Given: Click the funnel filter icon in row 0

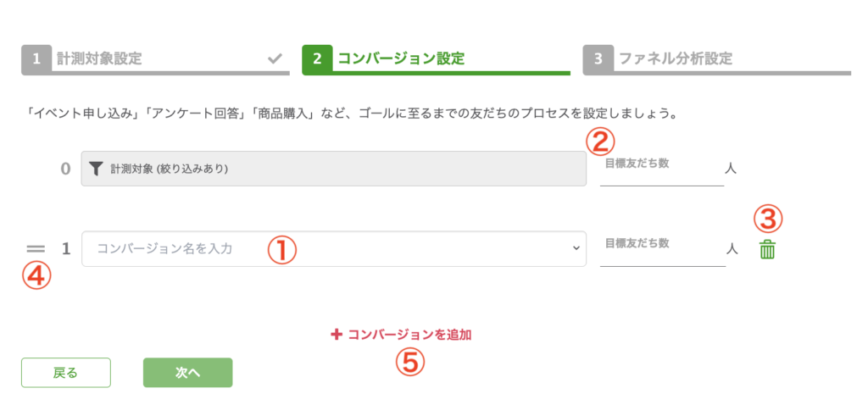Looking at the screenshot, I should point(97,169).
